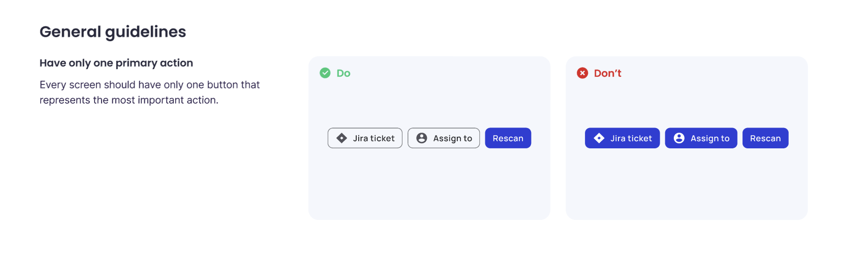Click the Do example card background

429,188
